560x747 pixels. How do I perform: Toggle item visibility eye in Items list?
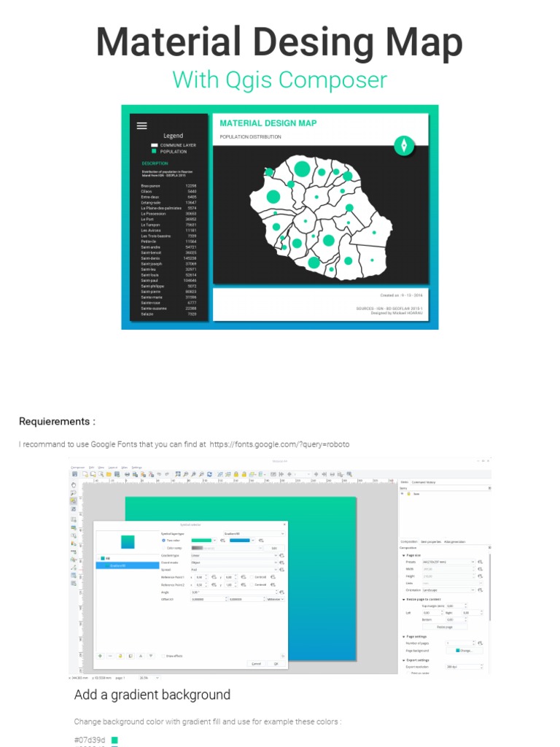pos(402,493)
